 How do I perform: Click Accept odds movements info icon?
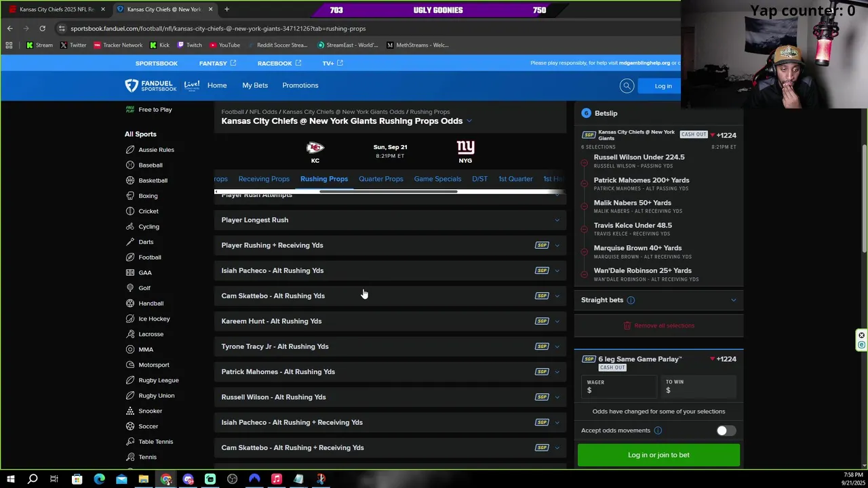pos(658,430)
